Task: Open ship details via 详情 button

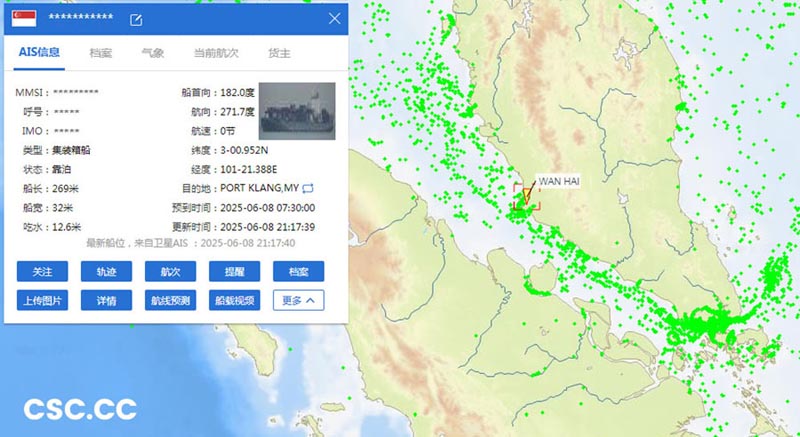Action: 106,299
